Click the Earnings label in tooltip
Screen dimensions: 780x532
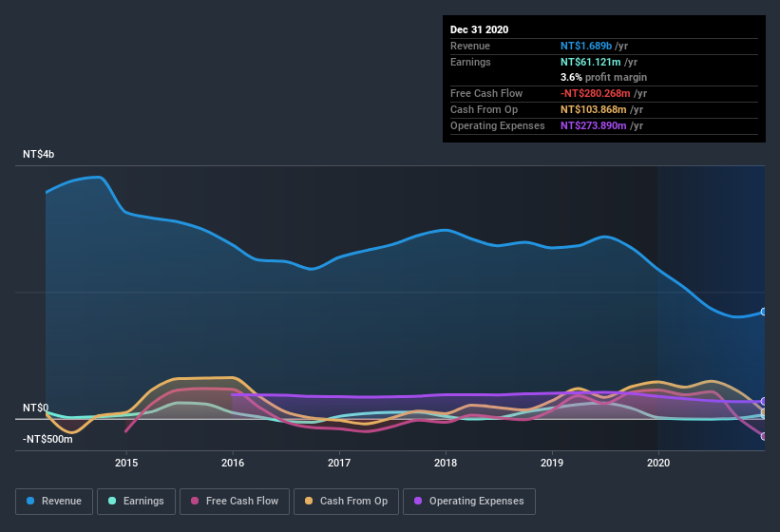coord(470,62)
